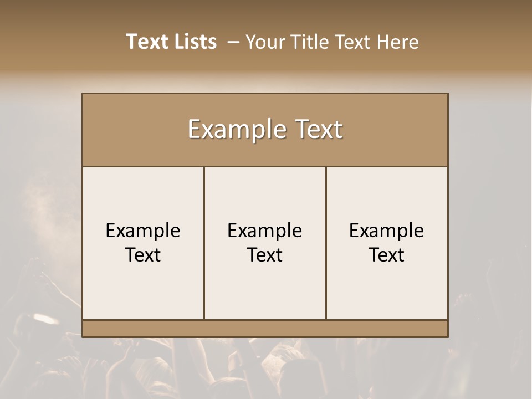Select the large "Example Text" header text
The height and width of the screenshot is (399, 532).
tap(265, 130)
